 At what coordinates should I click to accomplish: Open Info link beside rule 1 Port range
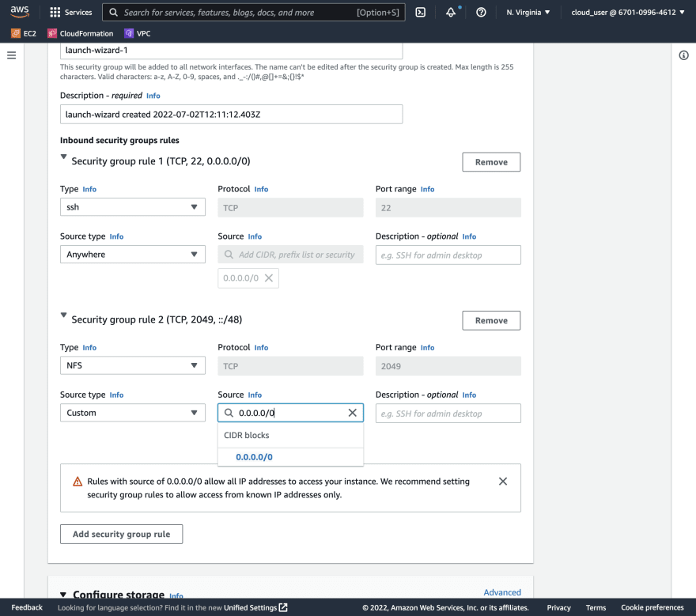pyautogui.click(x=427, y=189)
